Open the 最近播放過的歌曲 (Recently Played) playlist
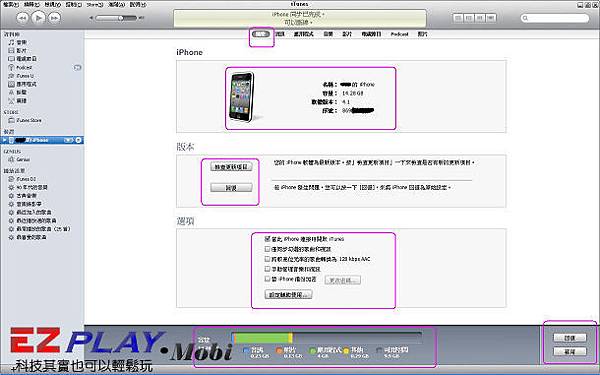Image resolution: width=600 pixels, height=375 pixels. tap(36, 221)
